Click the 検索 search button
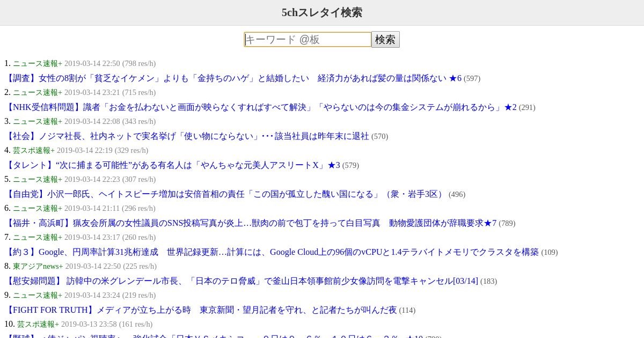This screenshot has height=338, width=644. coord(385,40)
